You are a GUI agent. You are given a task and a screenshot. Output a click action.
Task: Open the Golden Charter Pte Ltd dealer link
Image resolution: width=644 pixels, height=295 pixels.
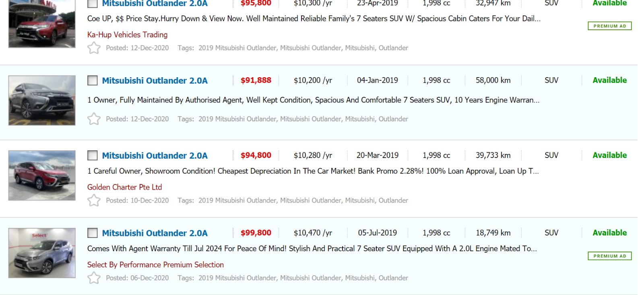pyautogui.click(x=124, y=187)
